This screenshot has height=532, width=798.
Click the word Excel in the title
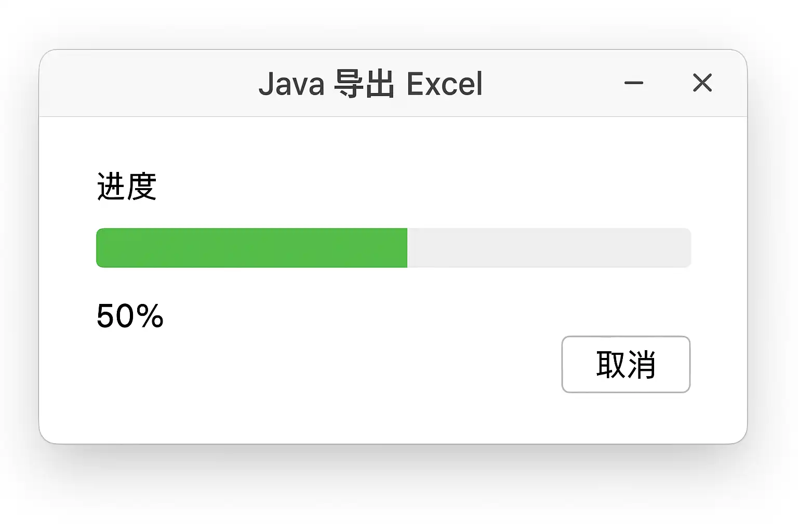pos(444,84)
